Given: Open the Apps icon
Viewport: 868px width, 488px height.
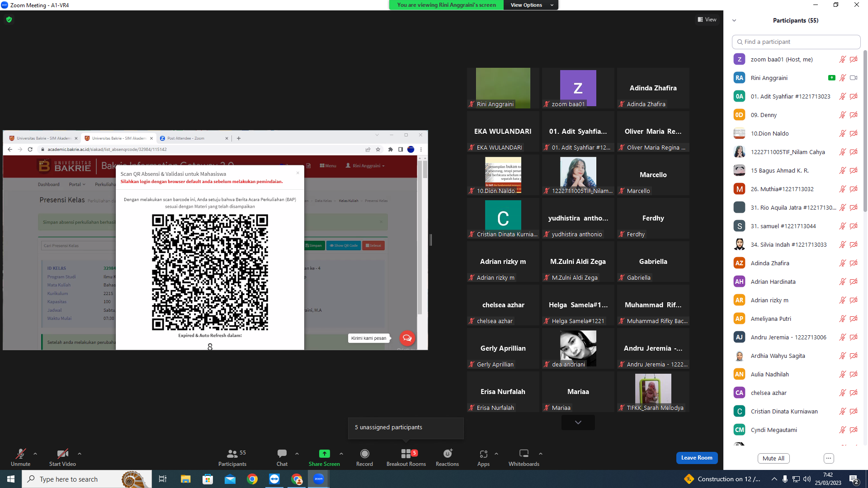Looking at the screenshot, I should tap(483, 454).
